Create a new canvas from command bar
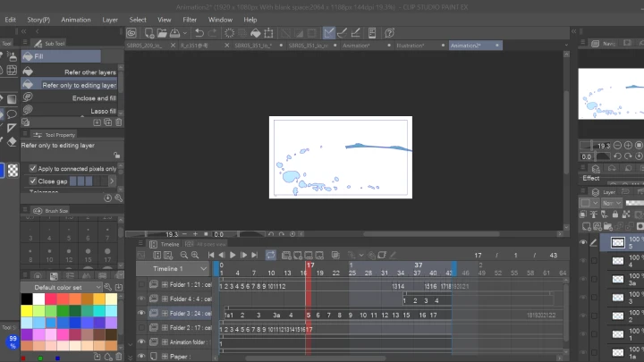Image resolution: width=644 pixels, height=362 pixels. click(149, 33)
